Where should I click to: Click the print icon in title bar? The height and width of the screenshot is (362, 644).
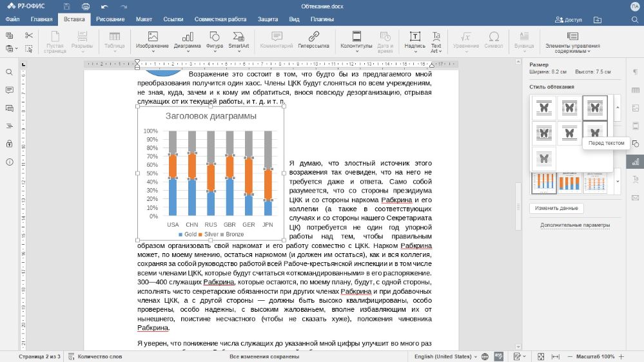(x=85, y=6)
